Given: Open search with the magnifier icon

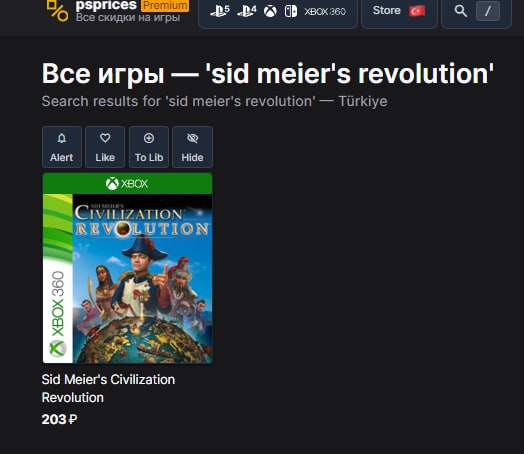Looking at the screenshot, I should point(461,11).
